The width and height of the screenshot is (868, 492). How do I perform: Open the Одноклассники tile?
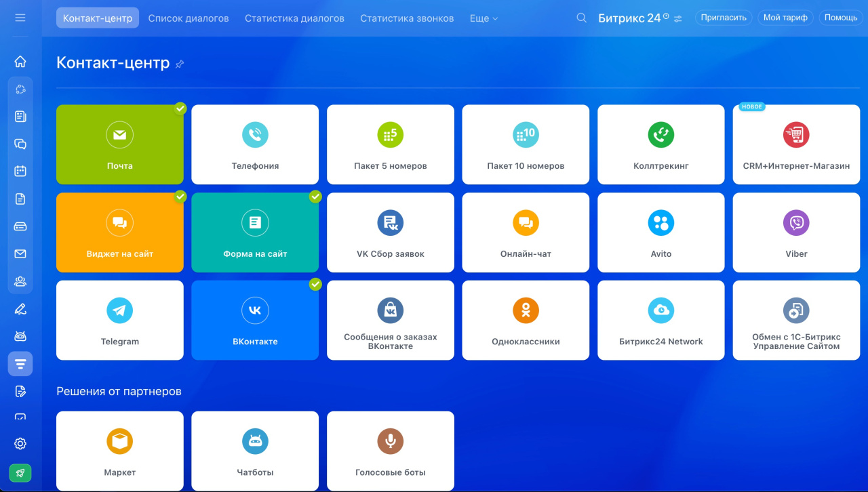point(526,321)
